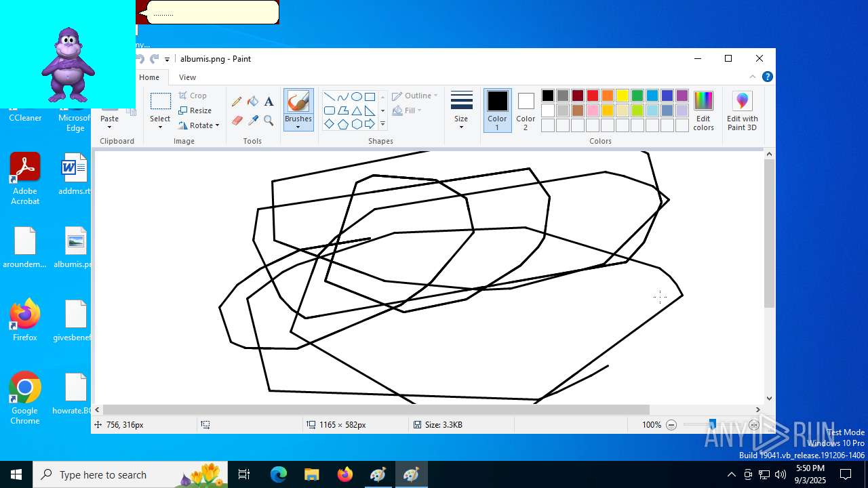Click the horizontal scrollbar right arrow
The height and width of the screenshot is (488, 868).
point(758,409)
